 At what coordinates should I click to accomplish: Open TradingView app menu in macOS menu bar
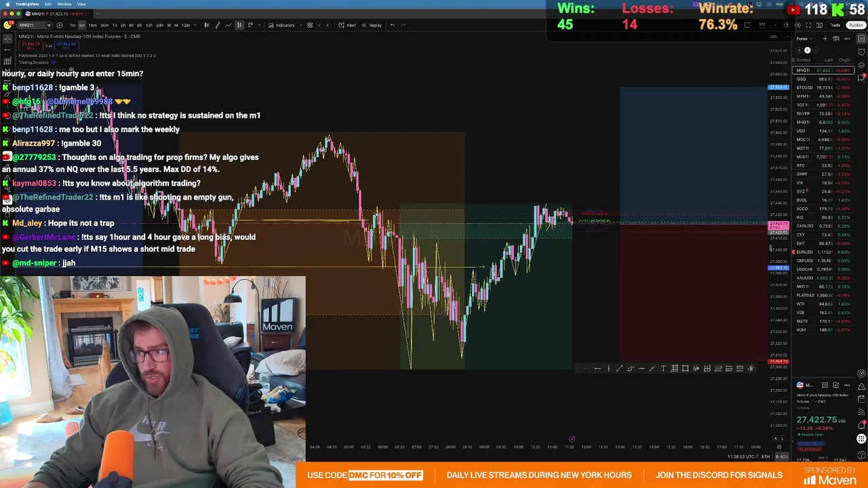point(27,4)
